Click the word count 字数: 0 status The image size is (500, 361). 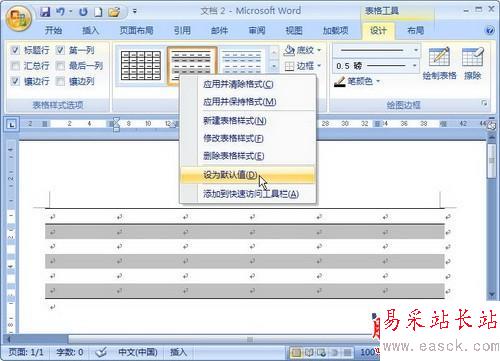[x=70, y=352]
